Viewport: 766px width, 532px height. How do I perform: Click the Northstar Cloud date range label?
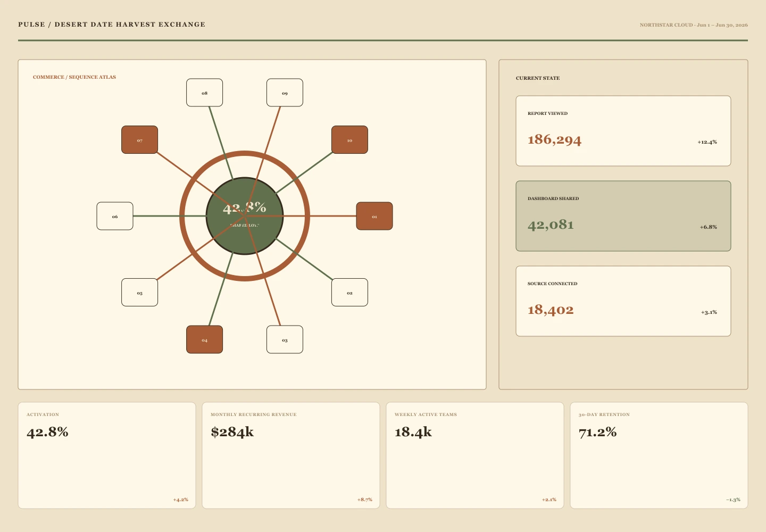pyautogui.click(x=694, y=25)
